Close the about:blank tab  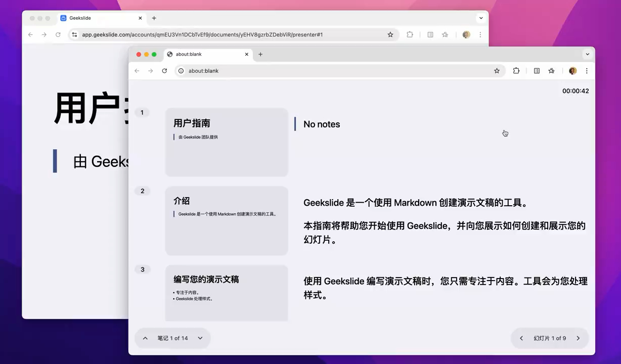click(x=247, y=54)
